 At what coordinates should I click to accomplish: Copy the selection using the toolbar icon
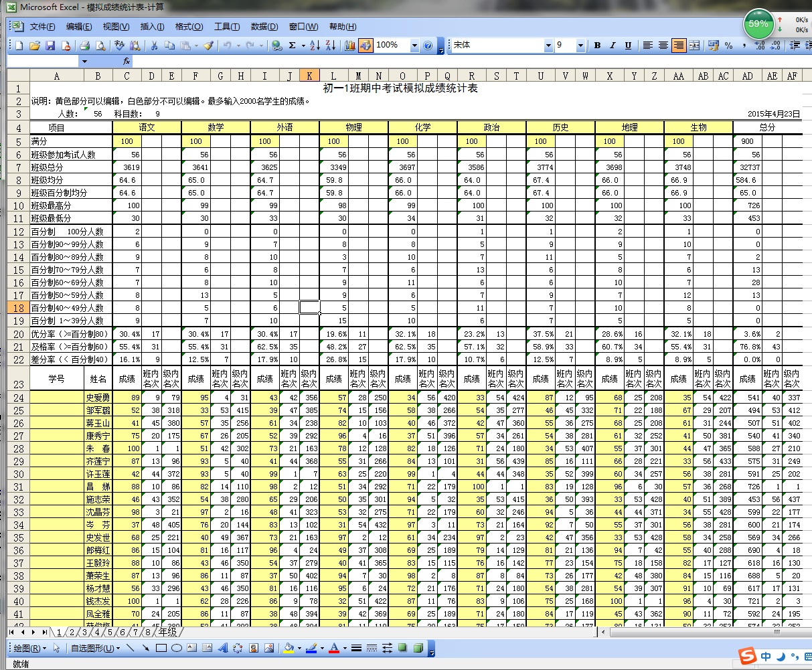coord(169,46)
